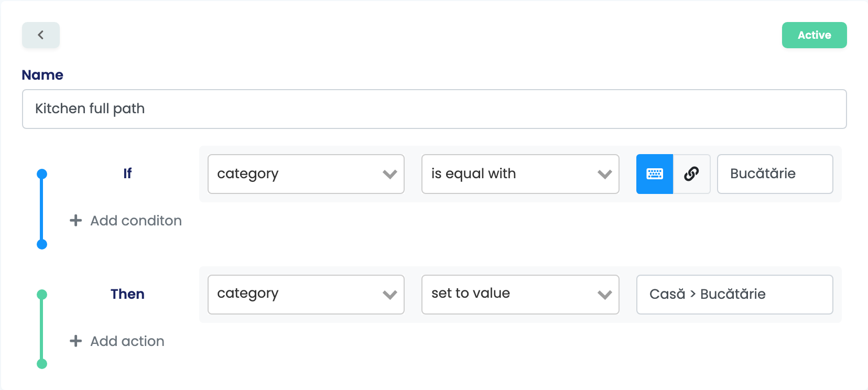868x390 pixels.
Task: Select the keyboard manual-input icon
Action: [655, 174]
